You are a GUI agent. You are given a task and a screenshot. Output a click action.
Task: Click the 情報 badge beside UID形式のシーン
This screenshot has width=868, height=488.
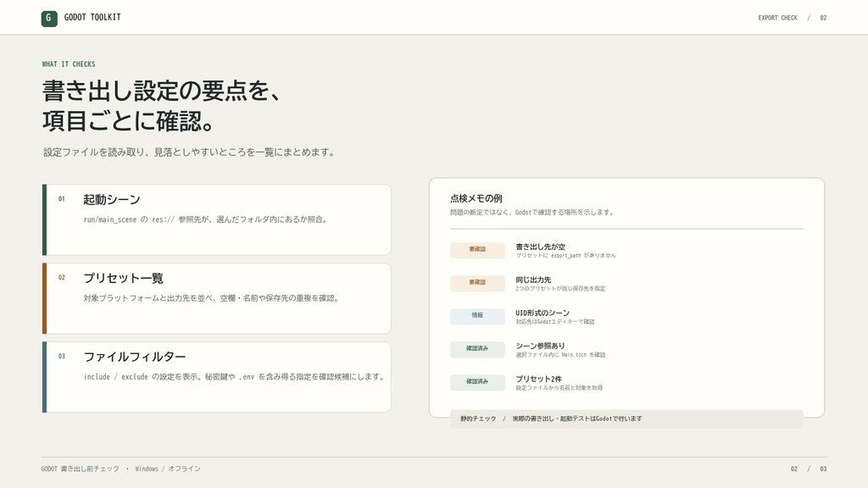[477, 316]
